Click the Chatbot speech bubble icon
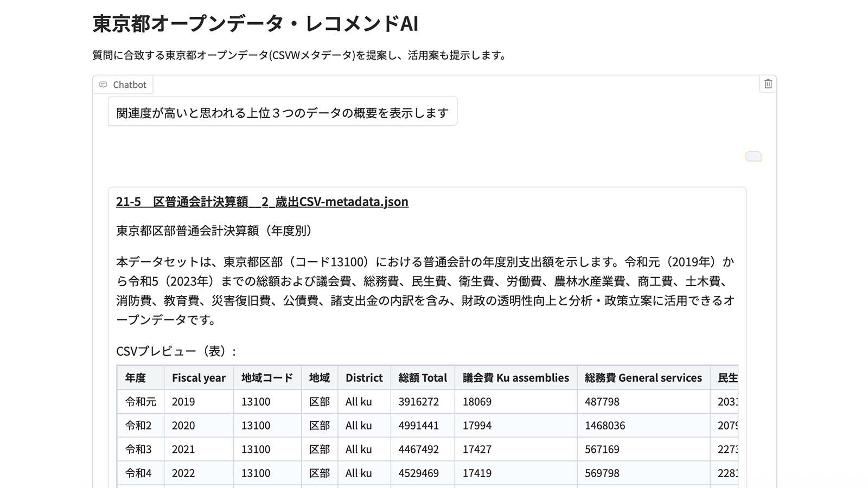This screenshot has width=868, height=488. coord(103,85)
